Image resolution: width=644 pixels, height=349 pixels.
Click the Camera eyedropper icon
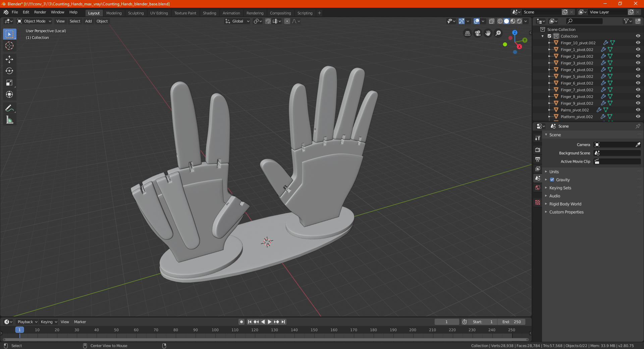(638, 145)
